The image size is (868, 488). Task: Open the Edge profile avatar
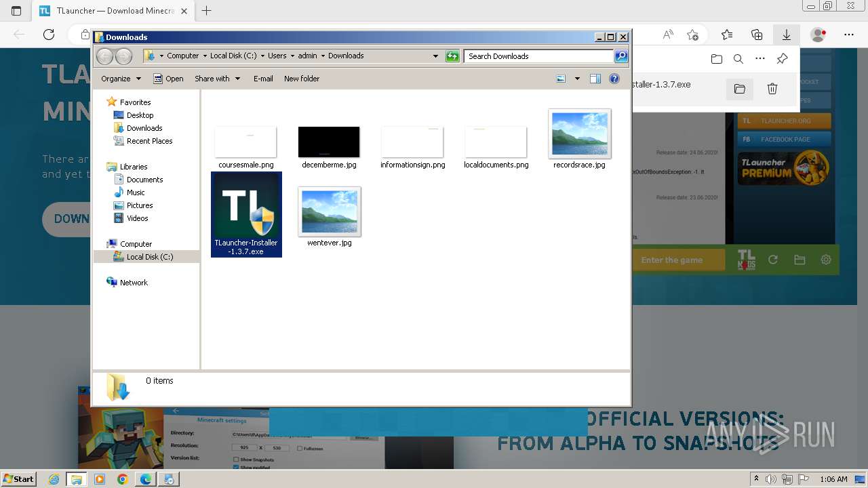[818, 35]
